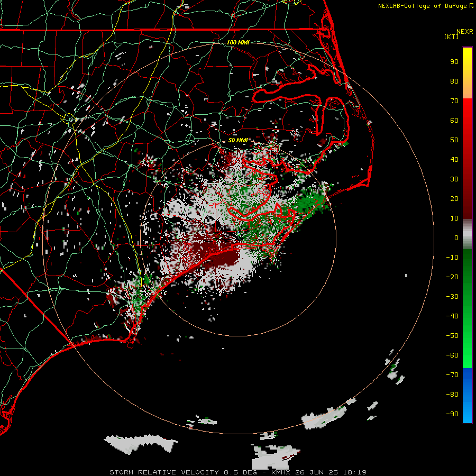476x476 pixels.
Task: Click the 100 NMI range ring label
Action: 238,42
